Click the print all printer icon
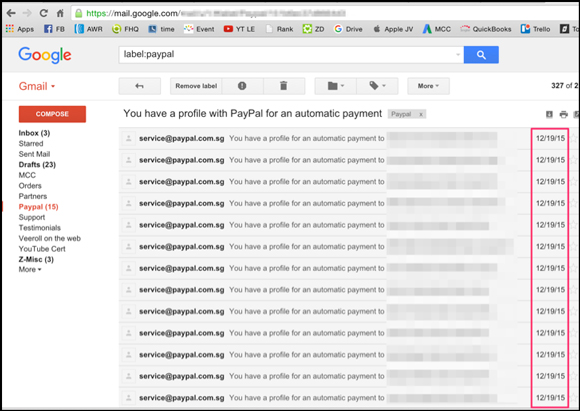 pyautogui.click(x=563, y=115)
